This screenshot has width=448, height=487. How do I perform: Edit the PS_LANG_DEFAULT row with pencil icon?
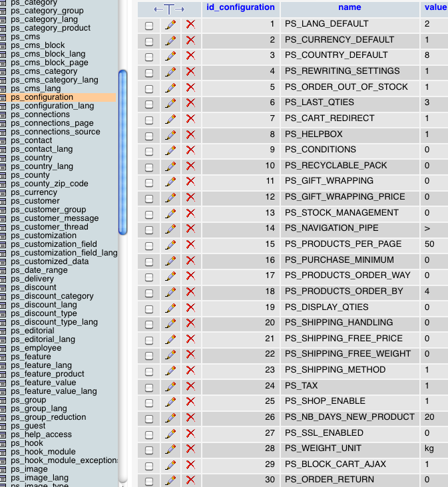[170, 25]
